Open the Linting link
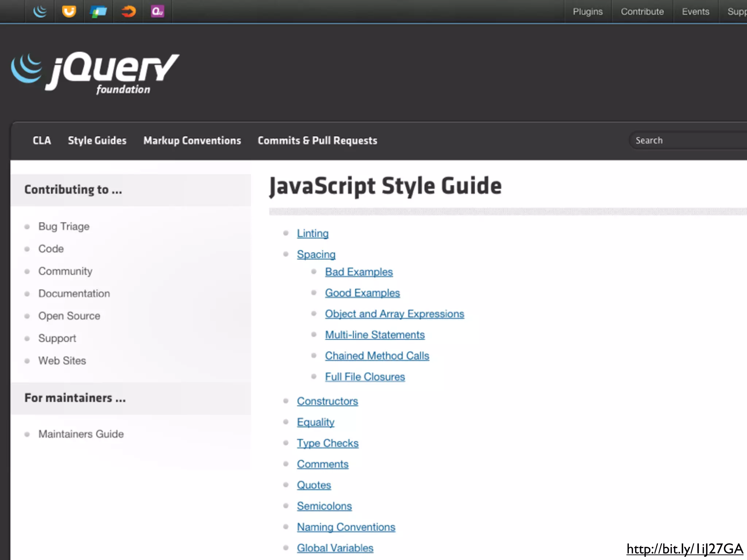This screenshot has height=560, width=747. [x=313, y=233]
